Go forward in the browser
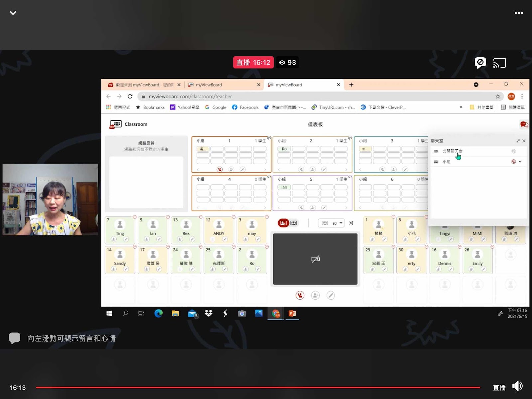The width and height of the screenshot is (532, 399). (119, 96)
